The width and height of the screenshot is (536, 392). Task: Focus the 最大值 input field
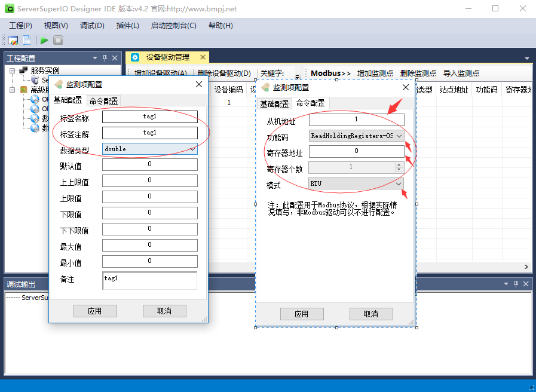click(x=150, y=244)
